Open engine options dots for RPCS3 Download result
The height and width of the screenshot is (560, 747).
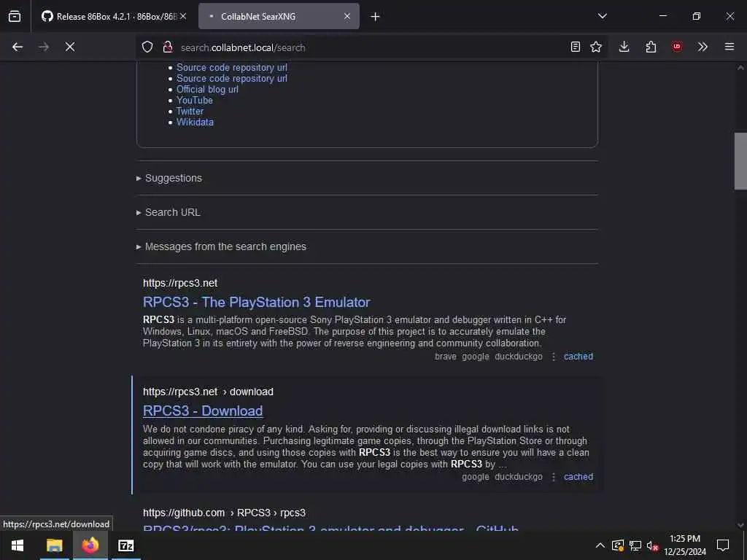[x=553, y=477]
